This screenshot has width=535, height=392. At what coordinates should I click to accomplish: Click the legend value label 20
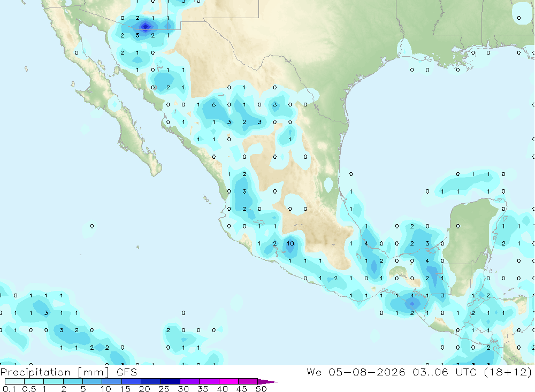tap(144, 389)
